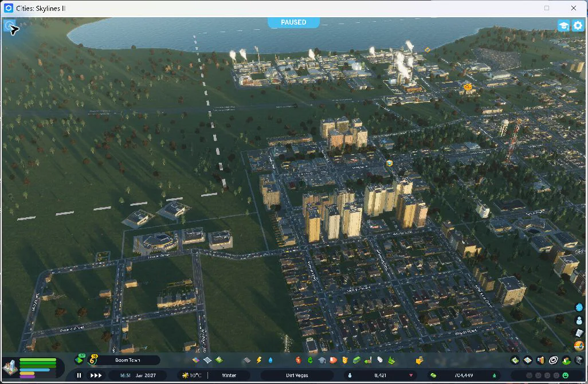This screenshot has height=384, width=588.
Task: Click the orange warning marker near industry
Action: 467,87
